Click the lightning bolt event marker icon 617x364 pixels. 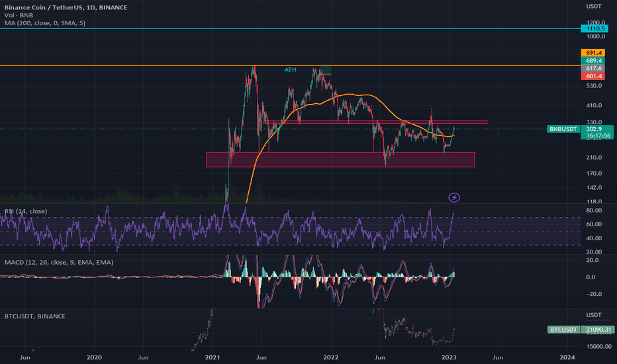click(x=454, y=197)
